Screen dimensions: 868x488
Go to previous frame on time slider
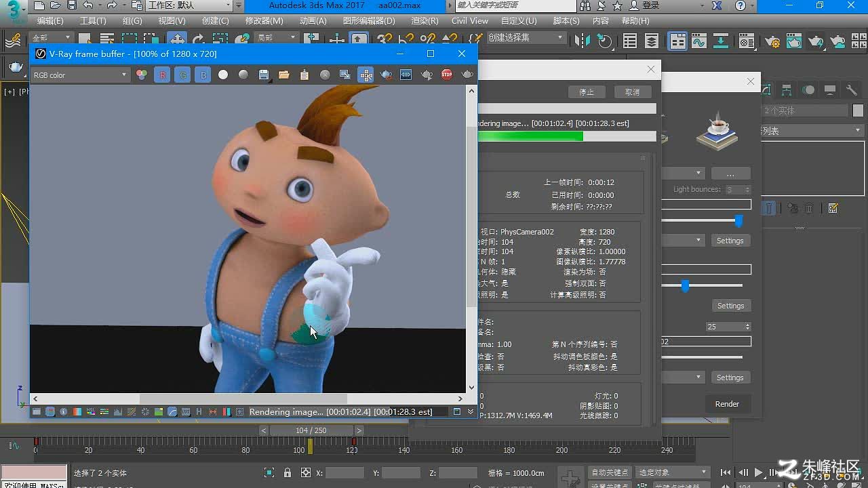click(x=264, y=430)
